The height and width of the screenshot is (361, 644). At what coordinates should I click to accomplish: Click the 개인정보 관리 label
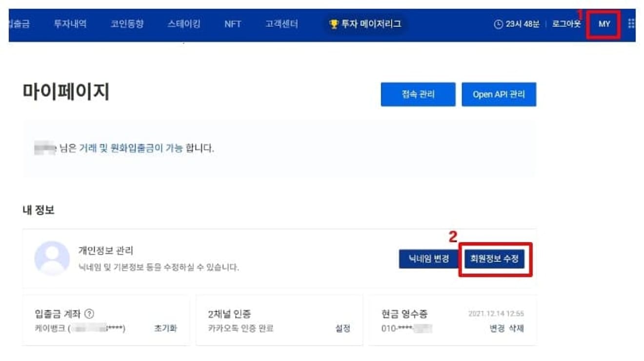click(106, 251)
